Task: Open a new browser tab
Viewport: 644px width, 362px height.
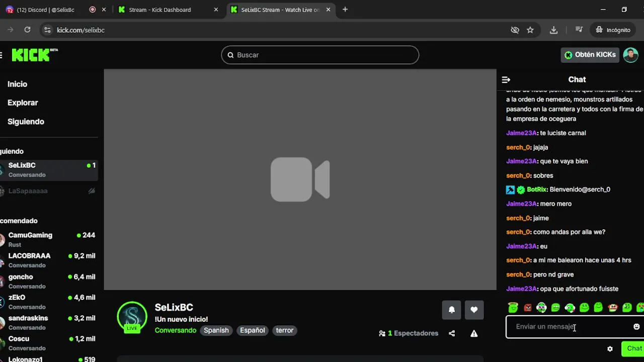Action: coord(345,10)
